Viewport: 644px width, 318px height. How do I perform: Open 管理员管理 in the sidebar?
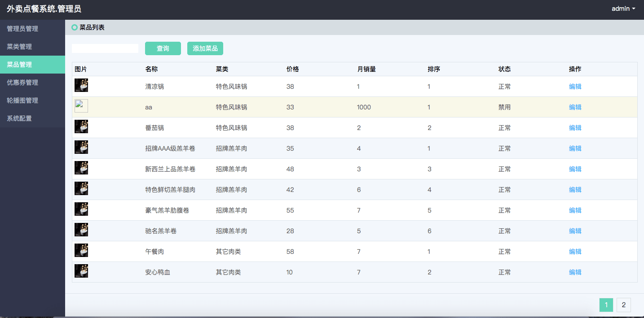(x=22, y=29)
